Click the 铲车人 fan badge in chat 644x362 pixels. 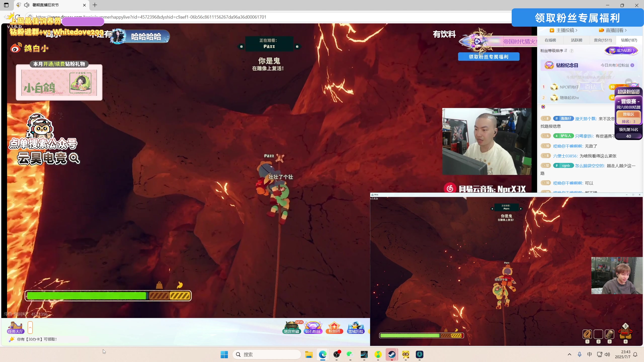point(563,136)
